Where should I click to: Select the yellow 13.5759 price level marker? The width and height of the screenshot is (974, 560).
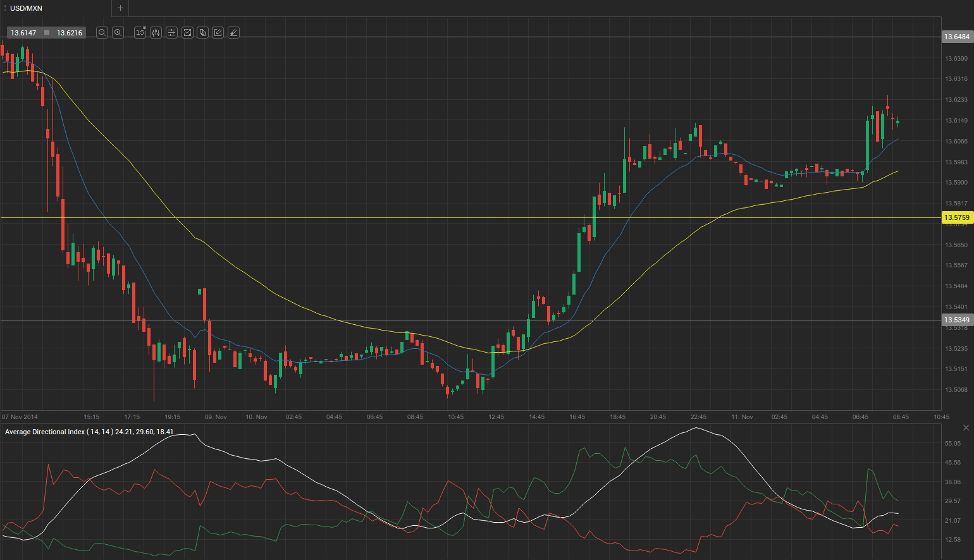click(x=956, y=217)
